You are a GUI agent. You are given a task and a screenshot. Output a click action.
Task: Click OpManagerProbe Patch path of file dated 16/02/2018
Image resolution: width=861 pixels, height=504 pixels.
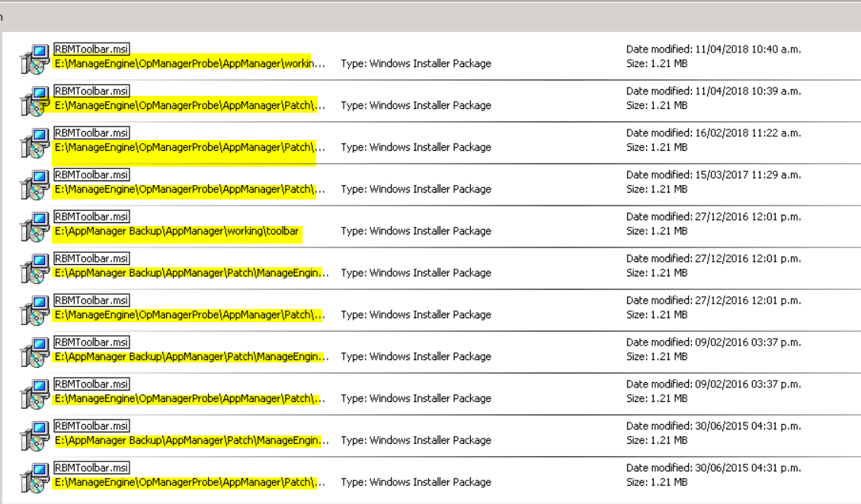point(190,147)
